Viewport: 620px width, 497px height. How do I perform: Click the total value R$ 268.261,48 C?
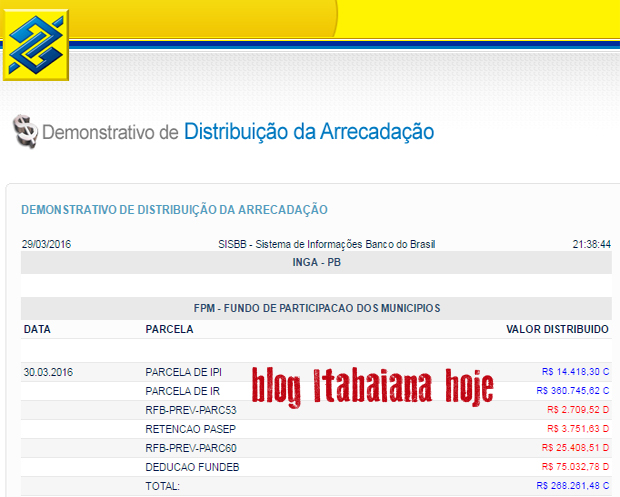[573, 486]
